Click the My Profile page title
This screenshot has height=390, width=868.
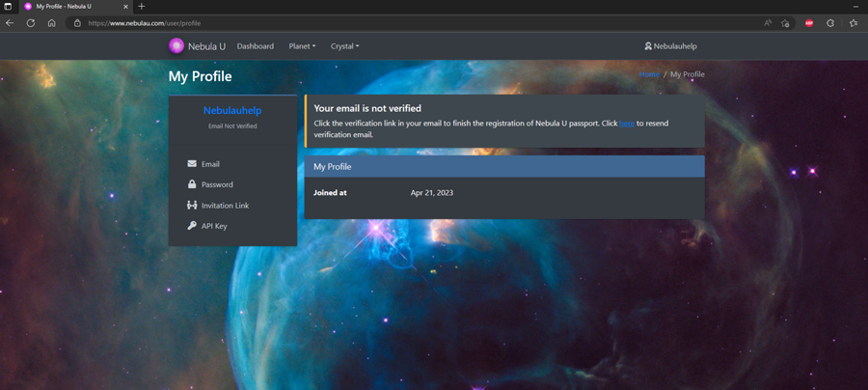[200, 76]
